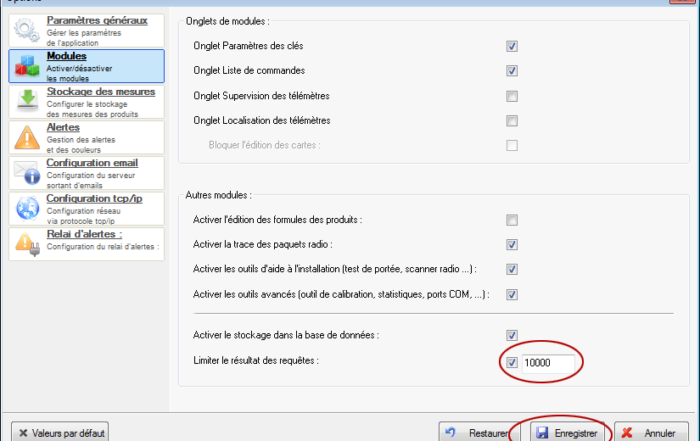Open Configuration tcp/ip section
The height and width of the screenshot is (441, 700).
pos(94,199)
